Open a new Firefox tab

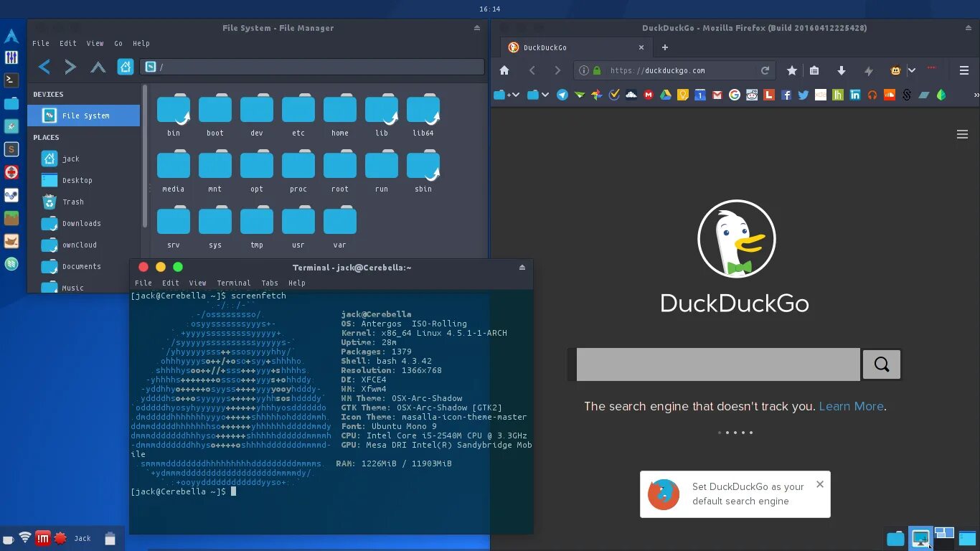(x=665, y=47)
